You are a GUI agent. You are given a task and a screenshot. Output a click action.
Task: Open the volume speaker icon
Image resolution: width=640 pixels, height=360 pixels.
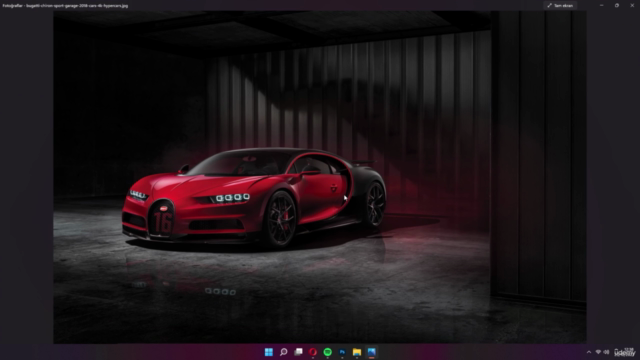606,352
